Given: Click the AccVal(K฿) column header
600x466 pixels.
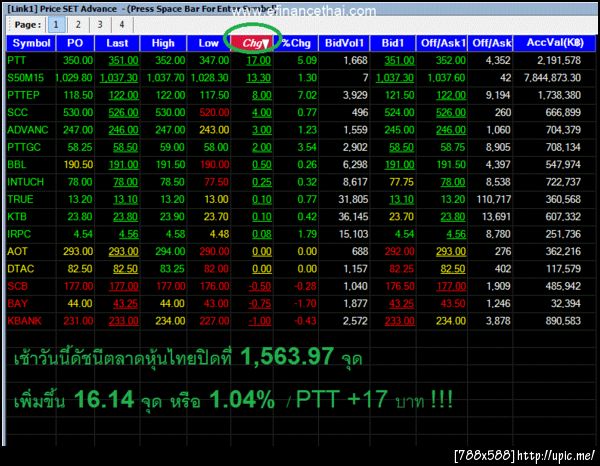Looking at the screenshot, I should [x=555, y=43].
